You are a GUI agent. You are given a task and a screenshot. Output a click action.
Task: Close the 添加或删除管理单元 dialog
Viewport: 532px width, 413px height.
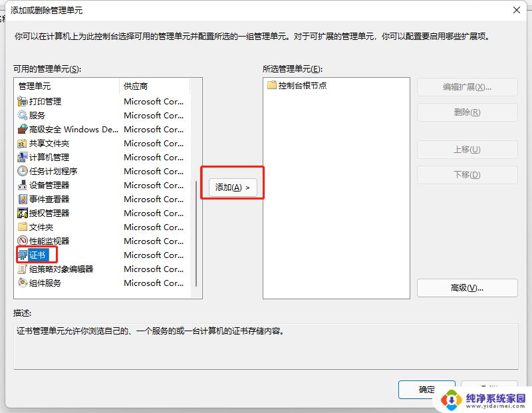517,10
